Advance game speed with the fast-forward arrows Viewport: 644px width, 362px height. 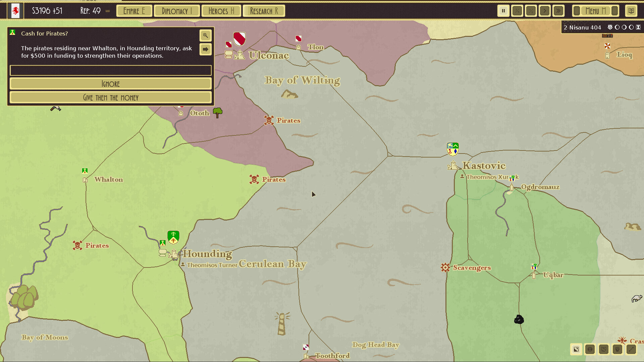pos(558,10)
